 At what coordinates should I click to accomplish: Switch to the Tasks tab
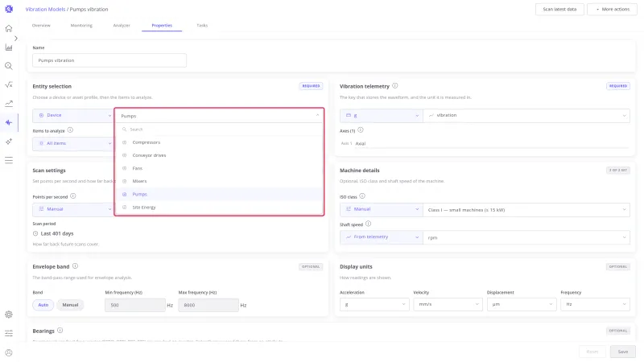(x=202, y=26)
